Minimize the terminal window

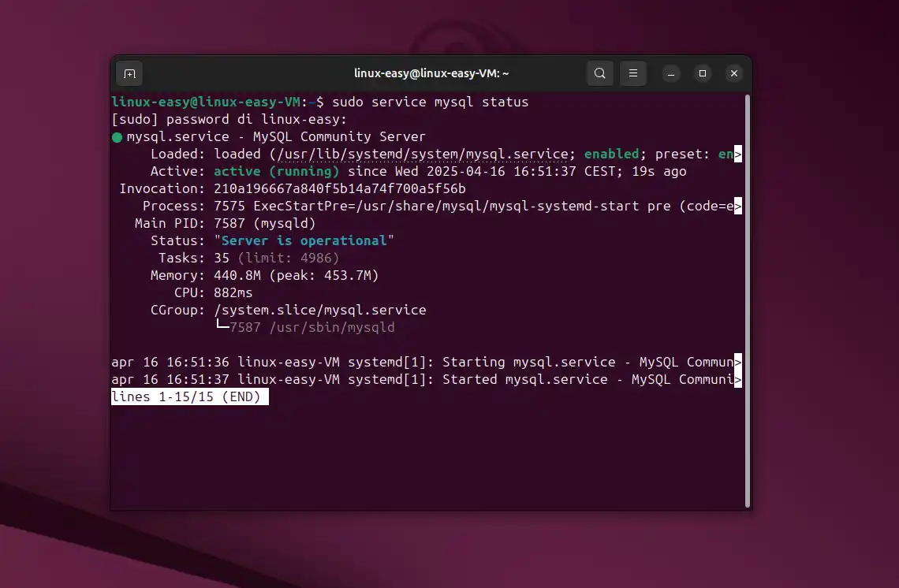[x=671, y=73]
